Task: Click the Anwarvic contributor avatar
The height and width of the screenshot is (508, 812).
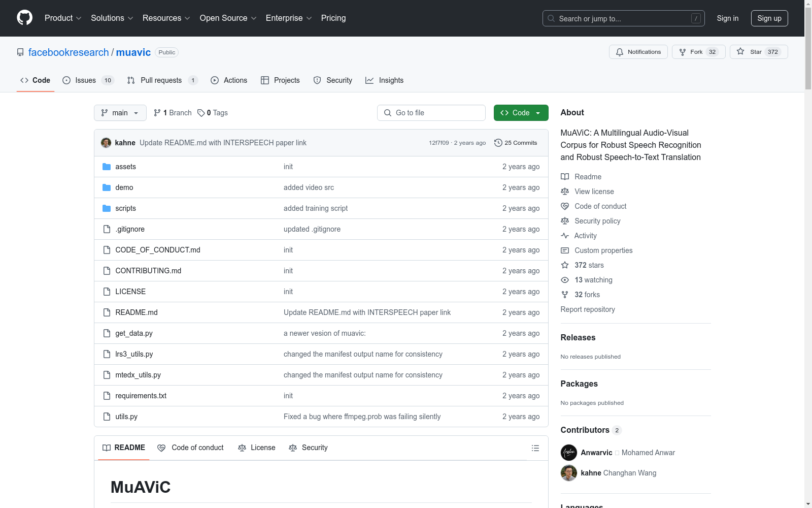Action: coord(569,453)
